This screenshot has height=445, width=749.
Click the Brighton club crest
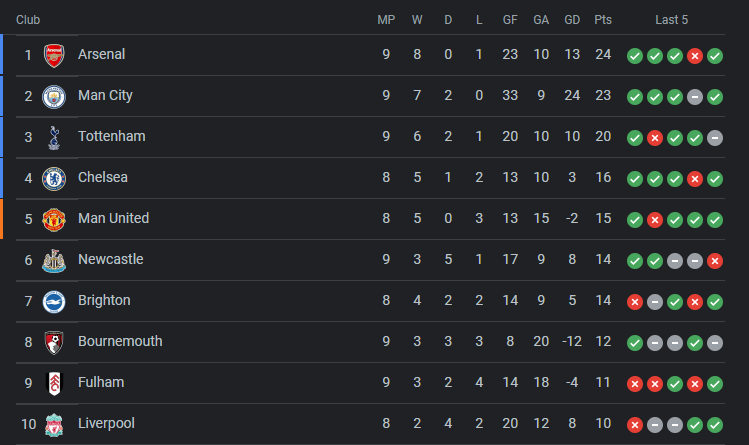(54, 302)
